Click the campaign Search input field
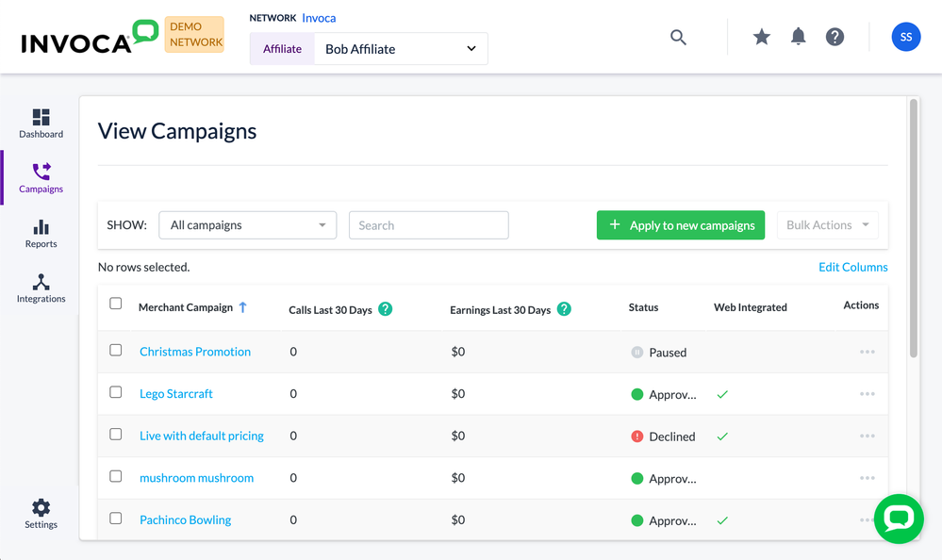The width and height of the screenshot is (942, 560). coord(428,225)
